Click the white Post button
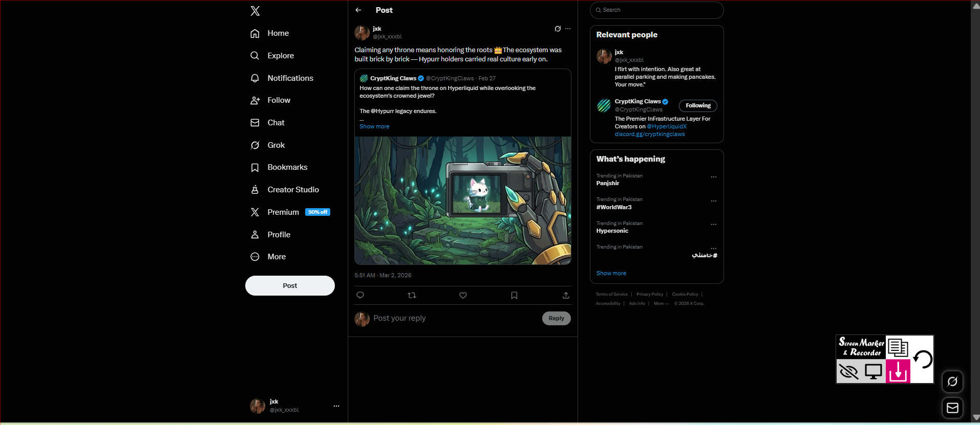This screenshot has width=980, height=425. 290,285
